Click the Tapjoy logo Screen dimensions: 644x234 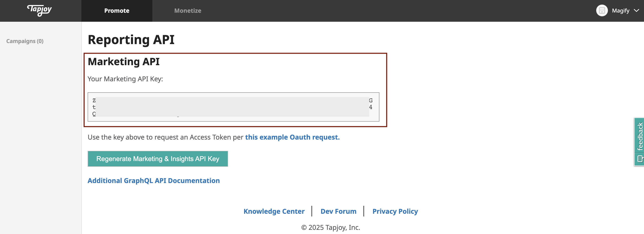click(x=39, y=10)
